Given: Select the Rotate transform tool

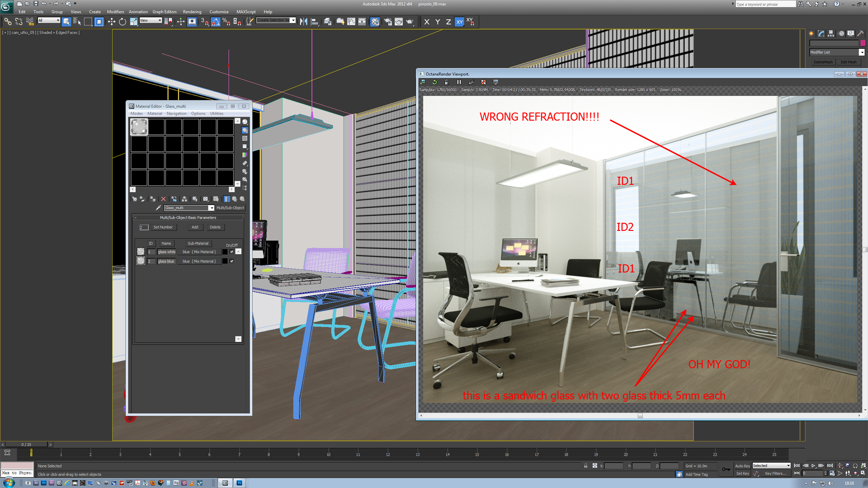Looking at the screenshot, I should (122, 22).
